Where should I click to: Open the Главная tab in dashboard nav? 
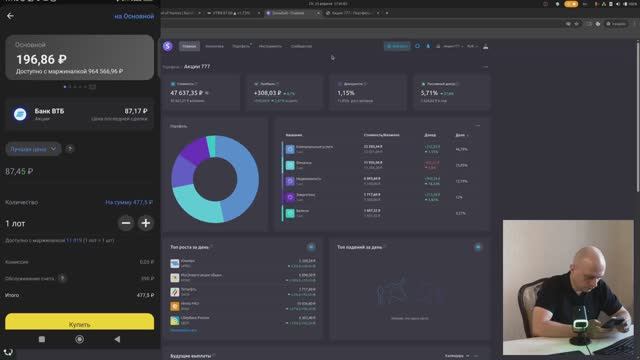189,46
